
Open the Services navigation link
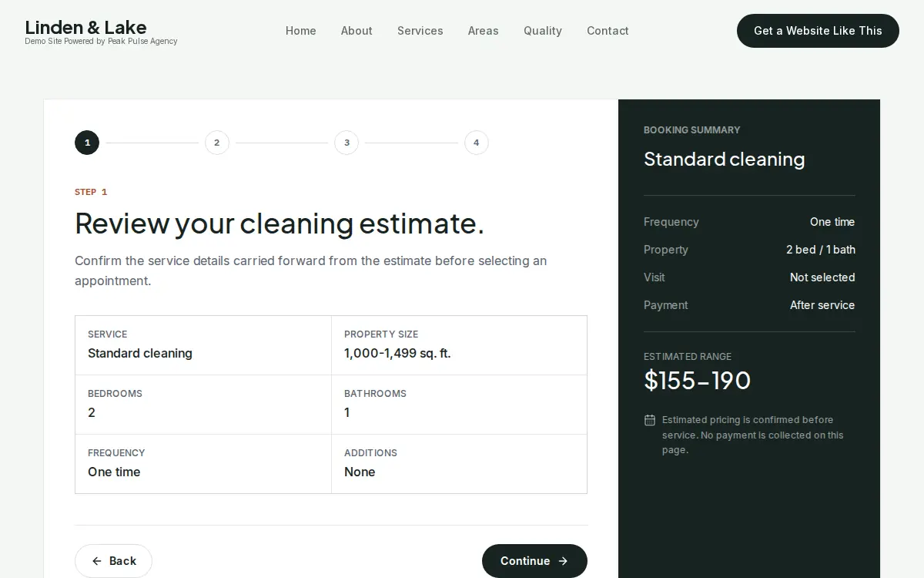[420, 31]
